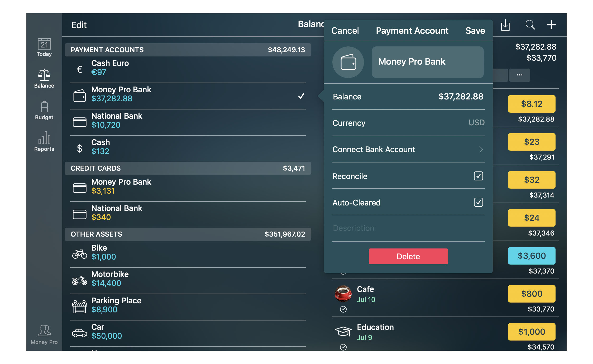Toggle the Auto-Cleared checkbox off
593x364 pixels.
(x=478, y=203)
